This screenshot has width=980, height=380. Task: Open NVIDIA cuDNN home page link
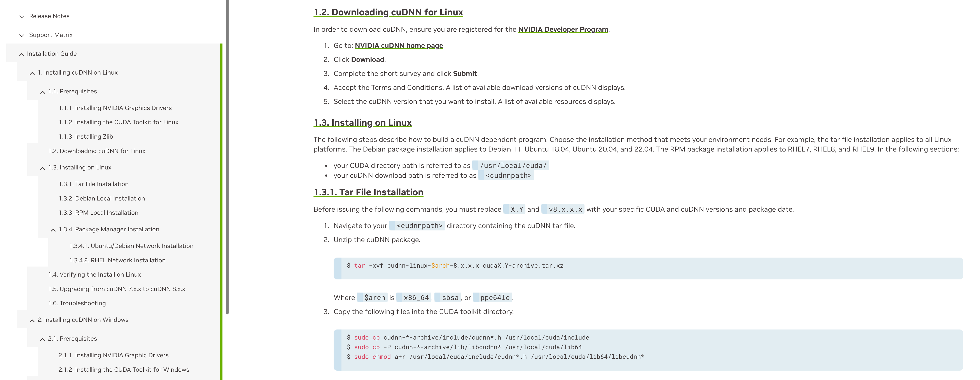tap(399, 46)
